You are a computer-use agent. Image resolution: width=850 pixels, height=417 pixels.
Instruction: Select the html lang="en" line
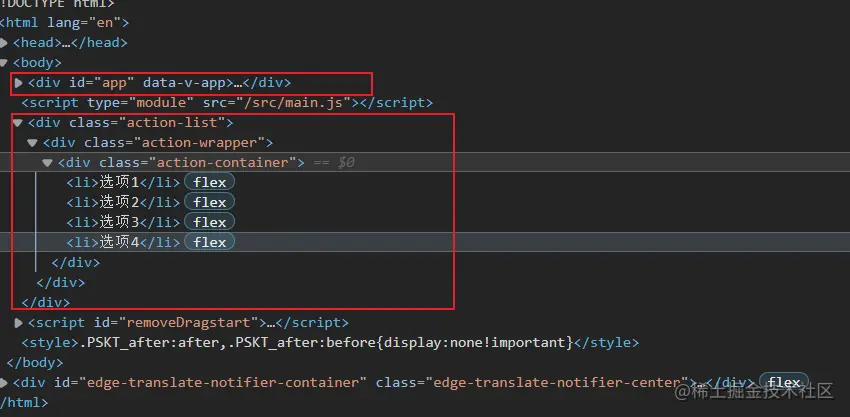pos(65,23)
